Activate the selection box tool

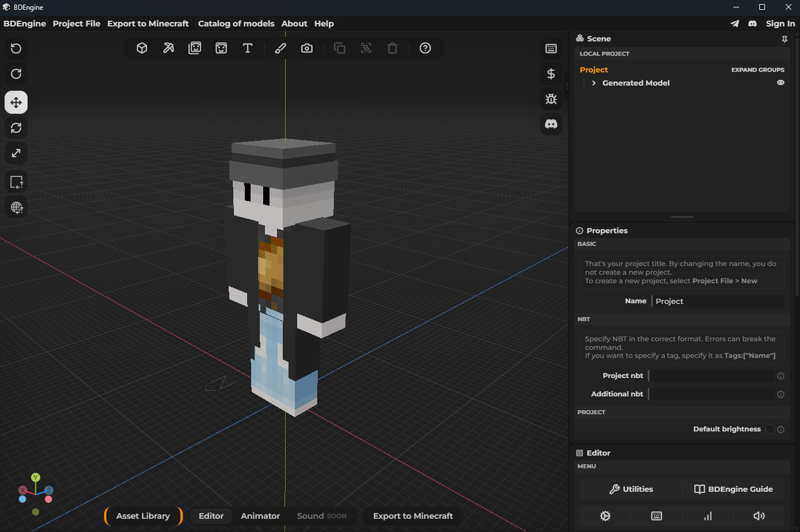click(16, 182)
